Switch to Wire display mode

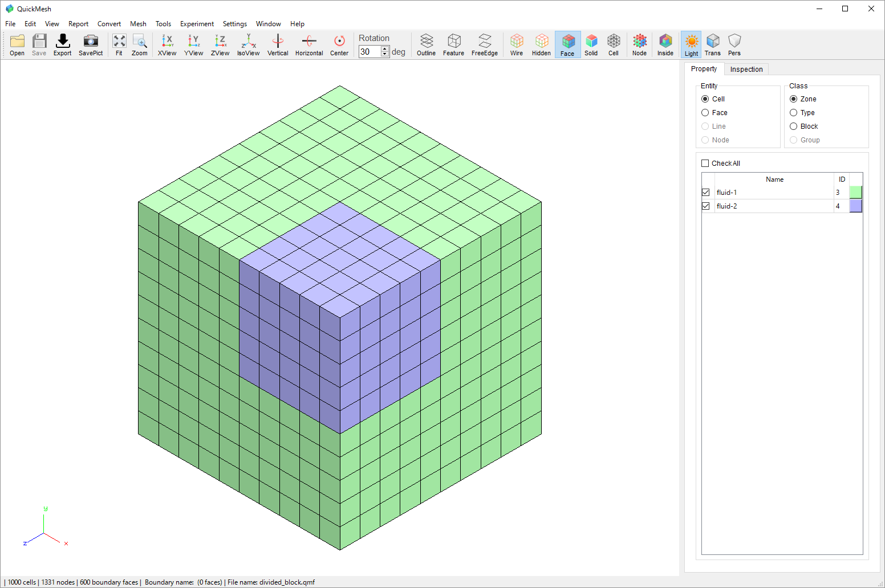coord(517,44)
